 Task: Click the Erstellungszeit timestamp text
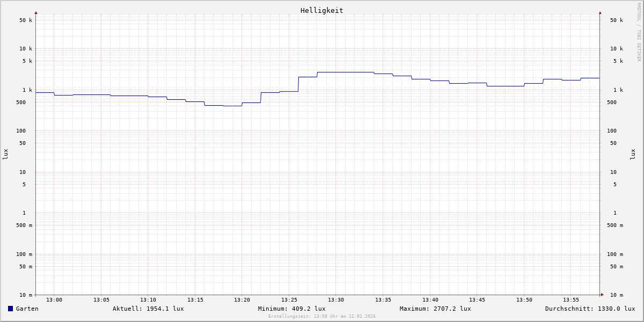(x=322, y=316)
